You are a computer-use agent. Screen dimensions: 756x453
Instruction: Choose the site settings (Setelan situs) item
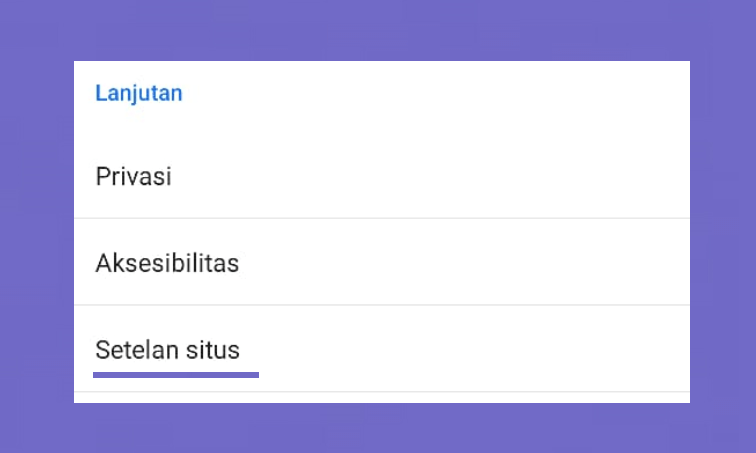(x=382, y=349)
